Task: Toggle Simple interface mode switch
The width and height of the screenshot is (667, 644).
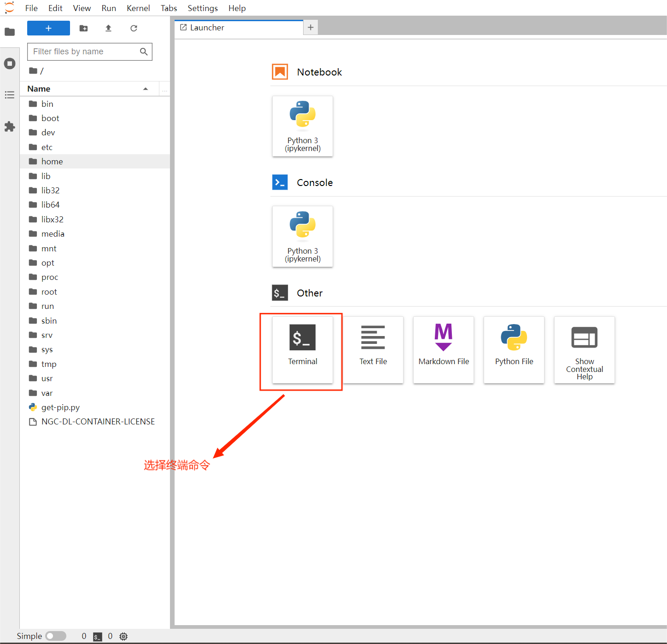Action: tap(56, 636)
